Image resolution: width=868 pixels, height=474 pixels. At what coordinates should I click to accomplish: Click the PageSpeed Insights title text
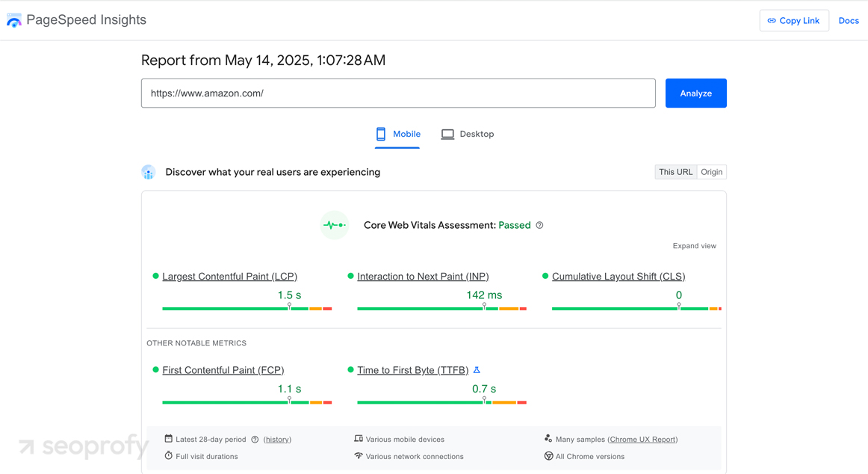(87, 20)
